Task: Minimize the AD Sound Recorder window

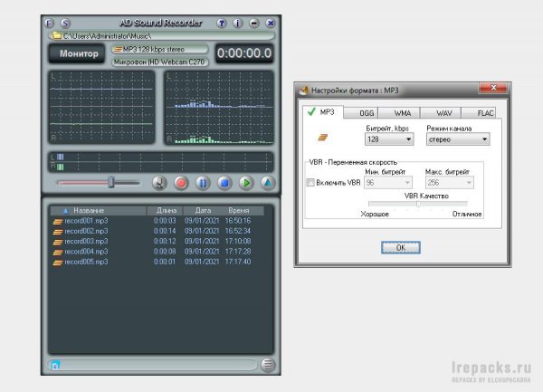Action: coord(253,24)
